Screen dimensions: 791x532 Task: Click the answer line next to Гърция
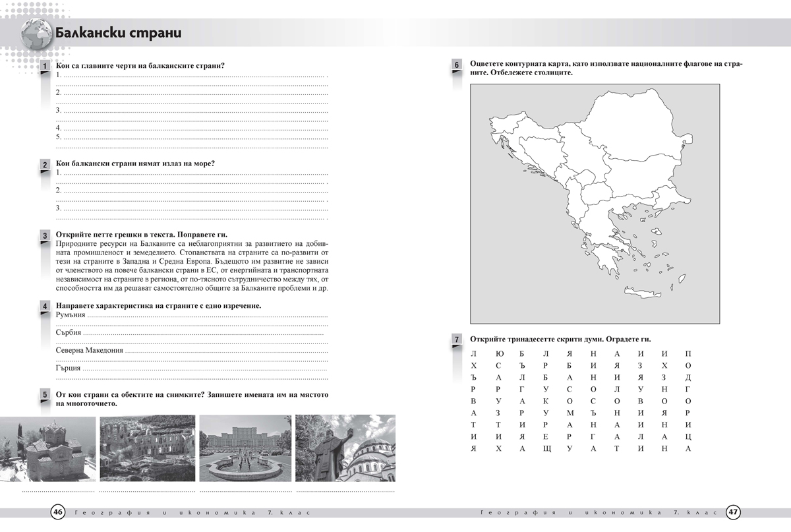204,369
